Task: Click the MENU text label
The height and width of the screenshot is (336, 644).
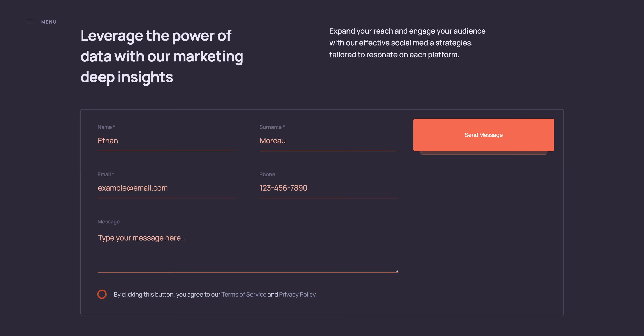Action: tap(49, 22)
